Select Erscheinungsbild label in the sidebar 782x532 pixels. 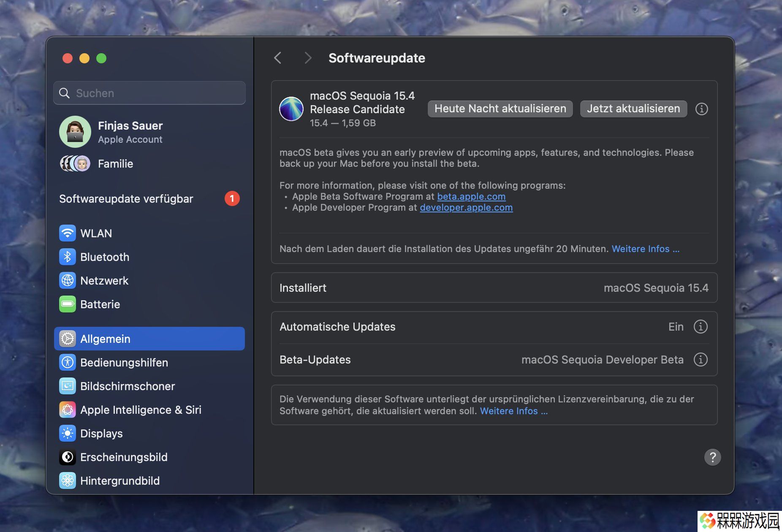pyautogui.click(x=124, y=457)
